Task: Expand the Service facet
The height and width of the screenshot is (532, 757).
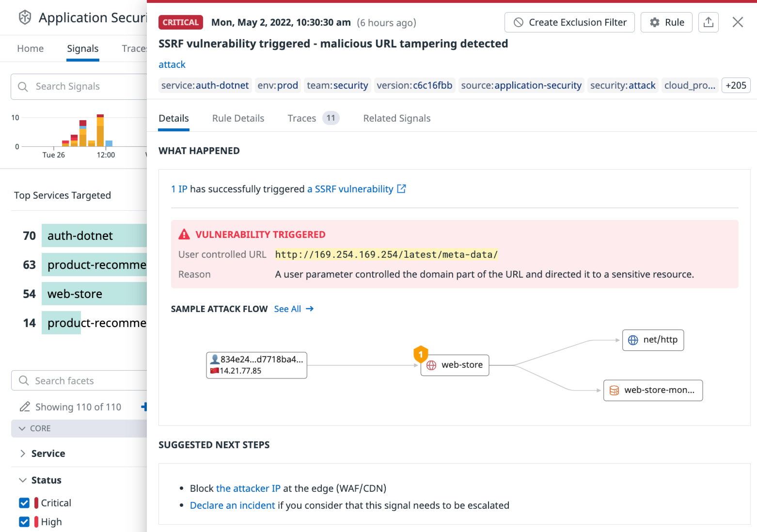Action: click(x=23, y=454)
